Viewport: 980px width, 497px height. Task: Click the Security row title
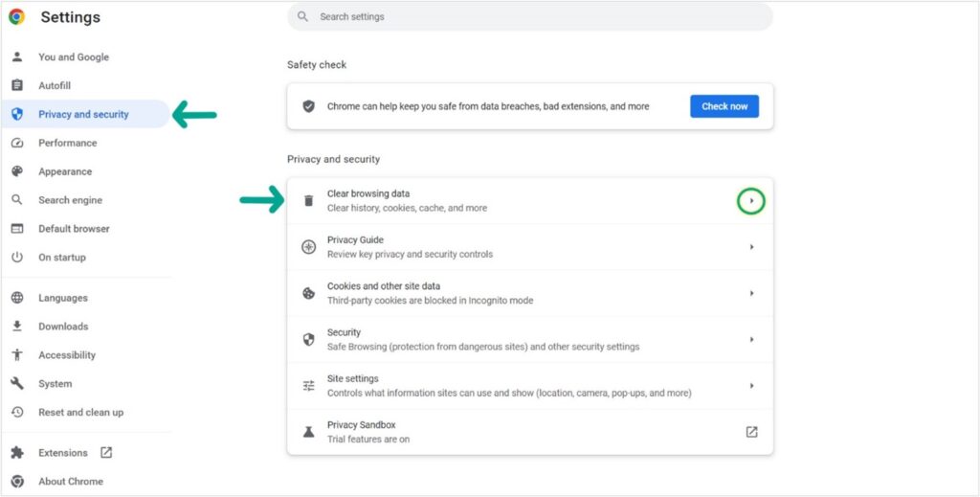click(x=344, y=332)
